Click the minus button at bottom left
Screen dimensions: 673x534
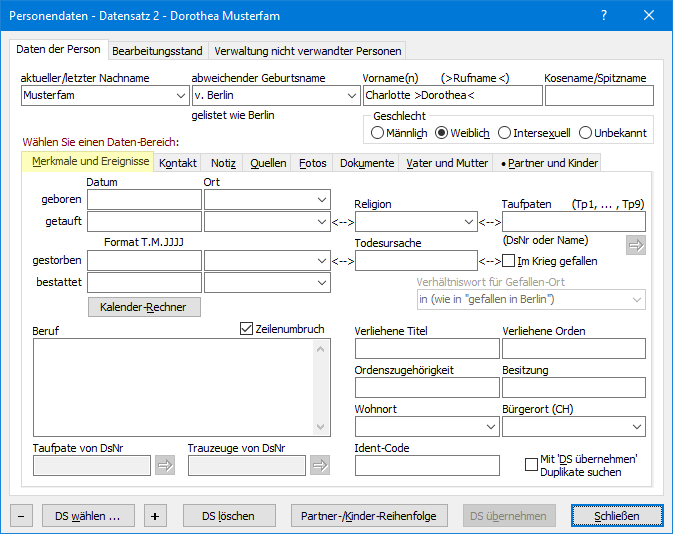pyautogui.click(x=22, y=516)
